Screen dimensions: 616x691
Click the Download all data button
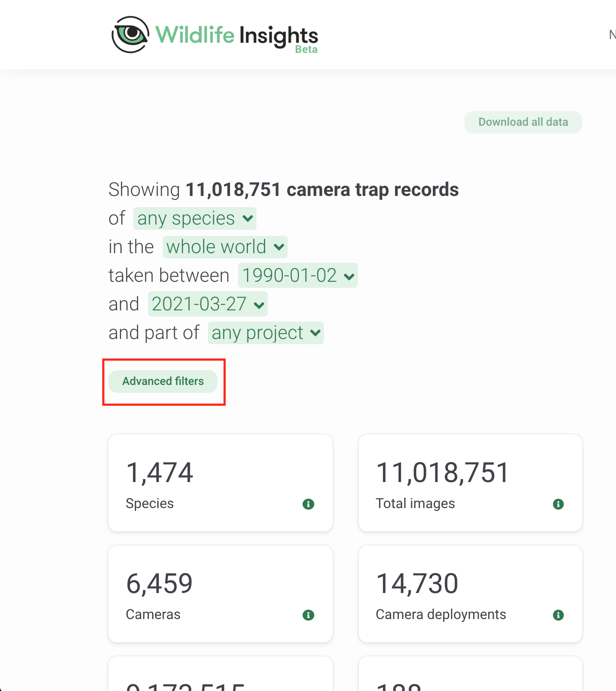point(523,122)
